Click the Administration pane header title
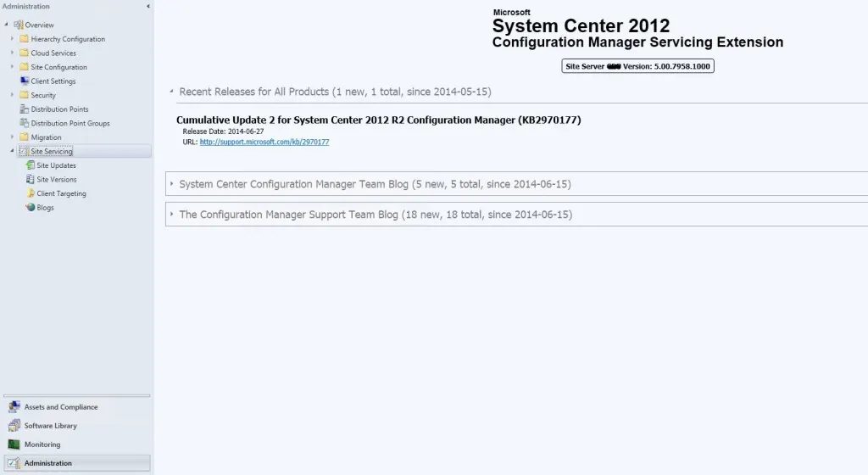The width and height of the screenshot is (868, 475). (25, 6)
